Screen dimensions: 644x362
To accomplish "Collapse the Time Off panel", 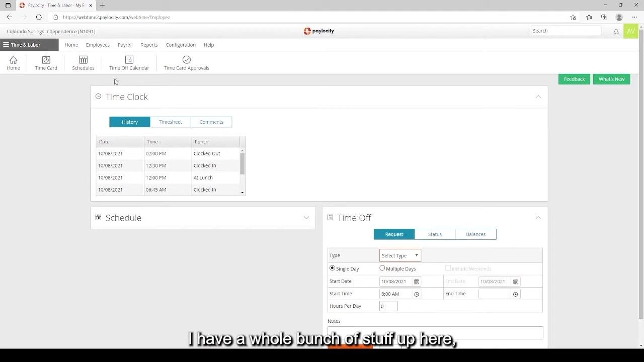I will pyautogui.click(x=538, y=218).
